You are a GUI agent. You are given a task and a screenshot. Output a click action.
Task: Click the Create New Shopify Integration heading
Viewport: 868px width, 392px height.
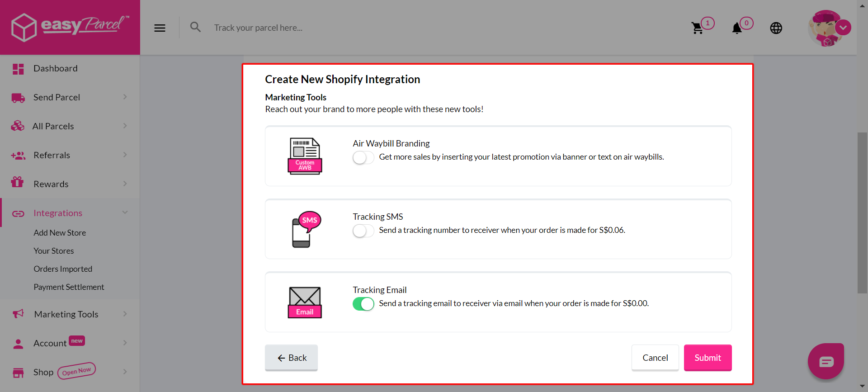pos(342,79)
